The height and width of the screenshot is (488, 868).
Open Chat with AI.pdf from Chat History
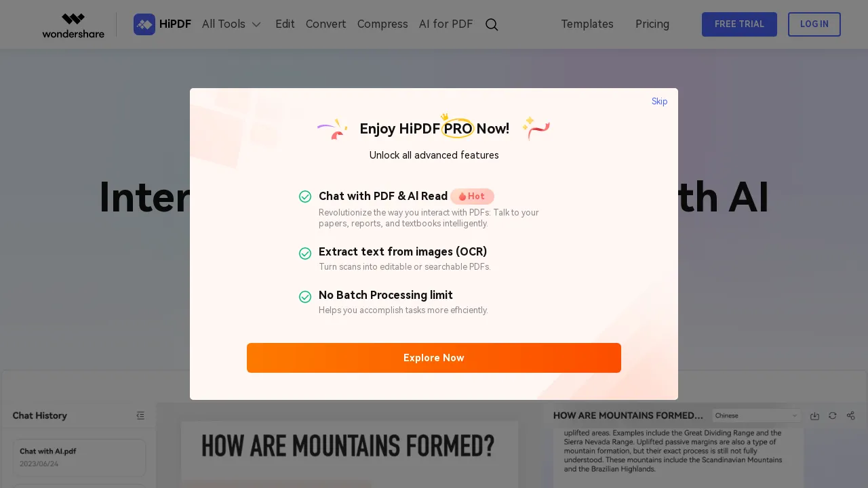79,457
